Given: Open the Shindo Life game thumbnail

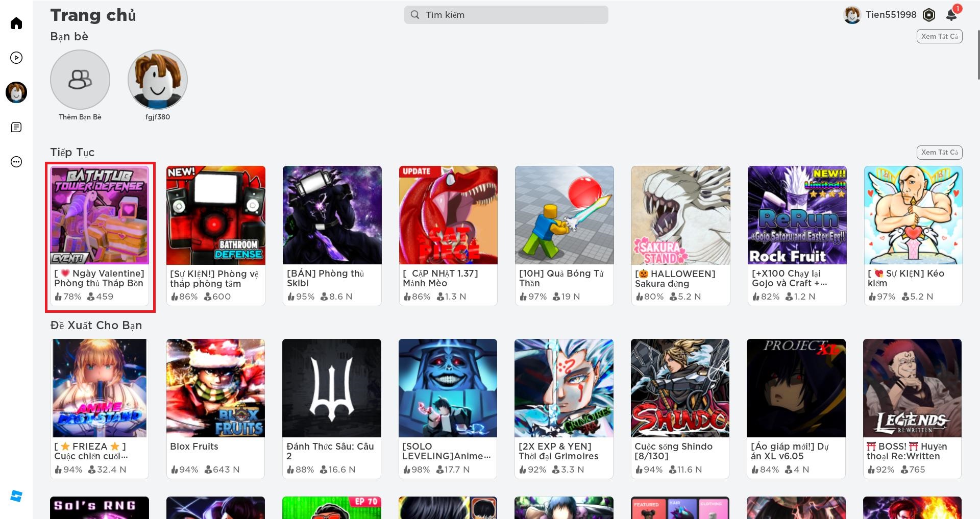Looking at the screenshot, I should coord(680,388).
